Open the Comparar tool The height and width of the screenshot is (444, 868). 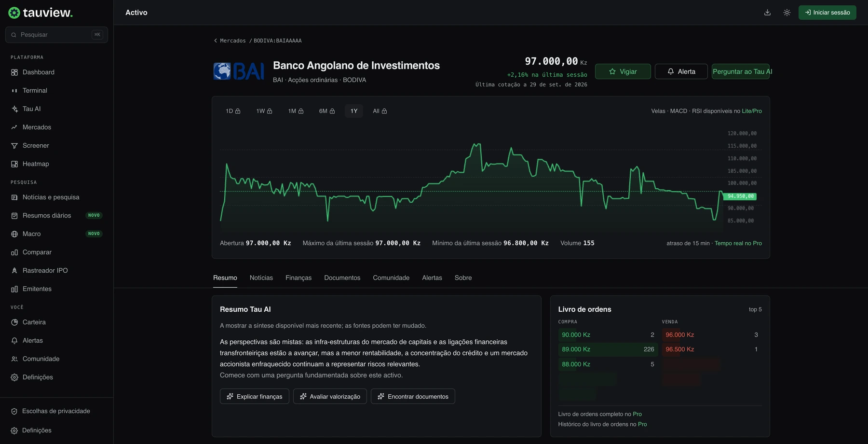click(56, 252)
